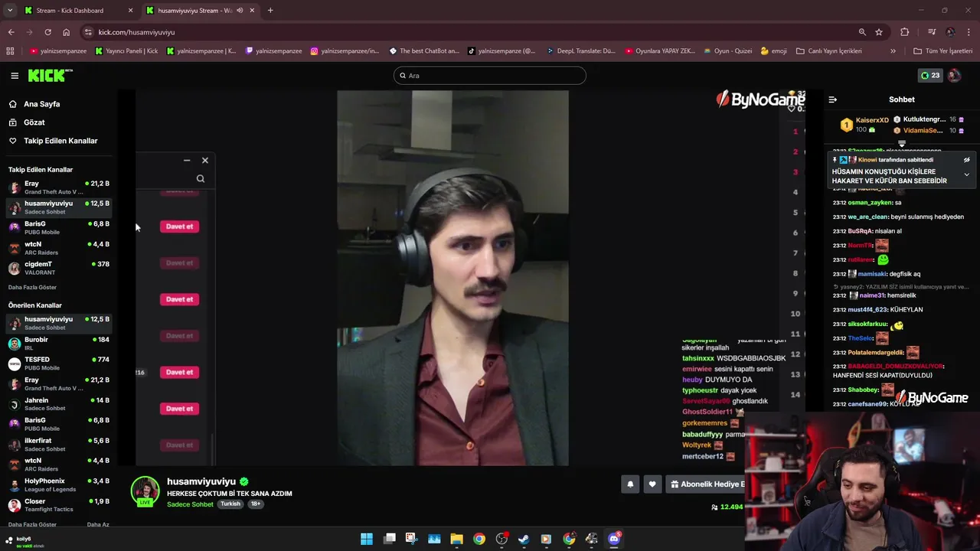980x551 pixels.
Task: Click Abonelik Hediye Et button
Action: [705, 484]
